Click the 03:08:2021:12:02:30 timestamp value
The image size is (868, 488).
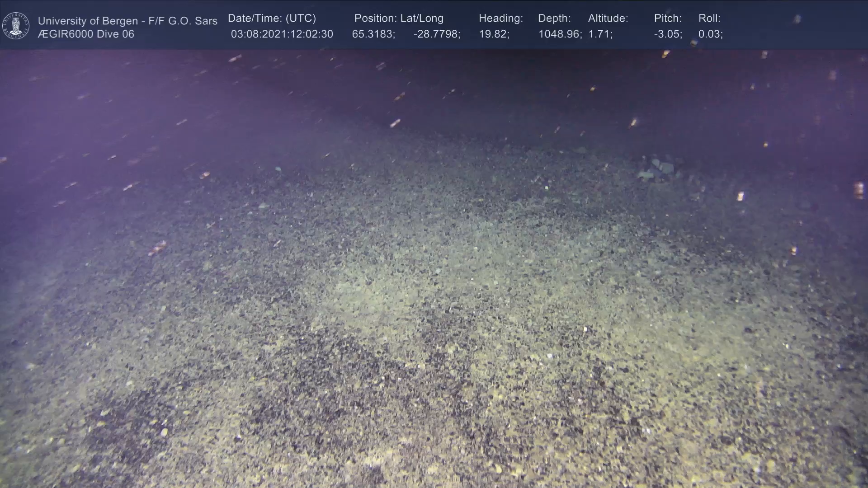(x=282, y=34)
